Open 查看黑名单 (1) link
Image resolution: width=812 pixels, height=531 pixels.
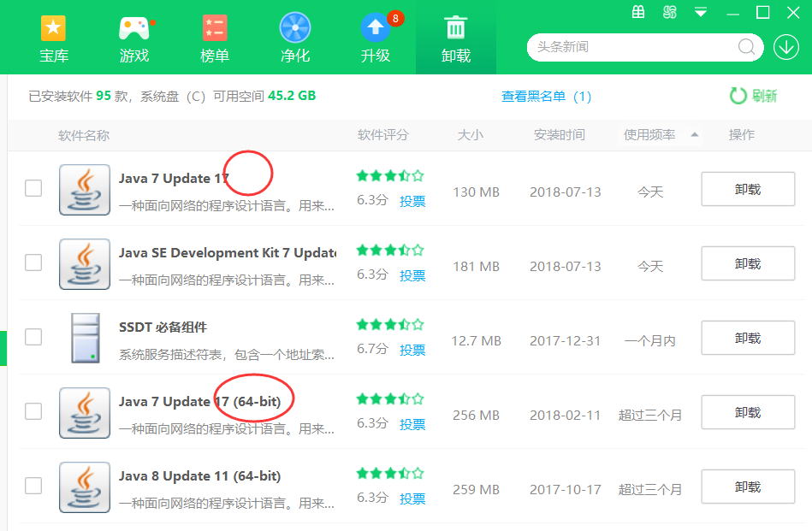[x=547, y=97]
